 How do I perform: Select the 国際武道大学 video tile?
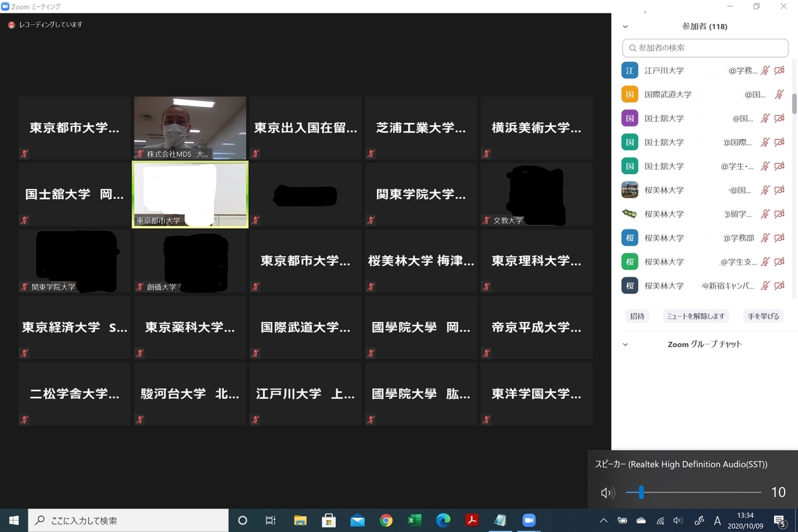tap(306, 328)
